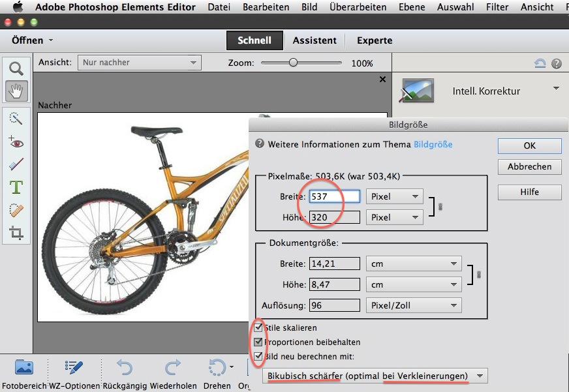Screen dimensions: 569x392
Task: Click the Auflösung field showing 96
Action: [x=335, y=305]
